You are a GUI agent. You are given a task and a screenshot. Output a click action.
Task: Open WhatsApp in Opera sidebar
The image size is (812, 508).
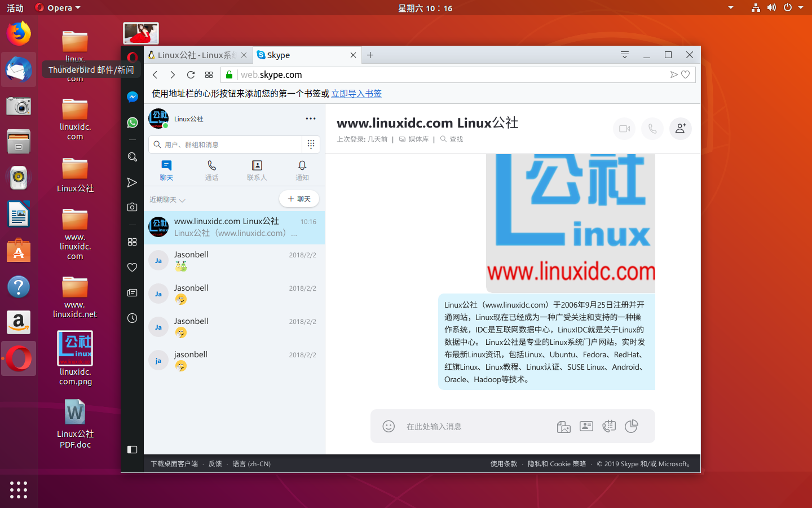pos(133,122)
